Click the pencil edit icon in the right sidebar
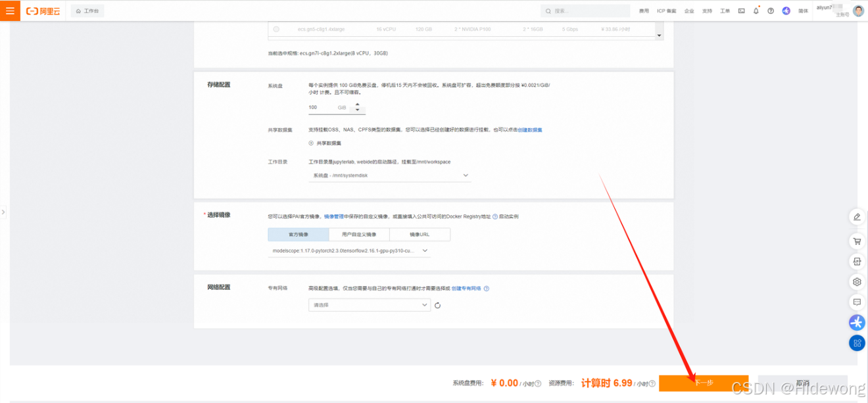This screenshot has width=868, height=403. 857,216
